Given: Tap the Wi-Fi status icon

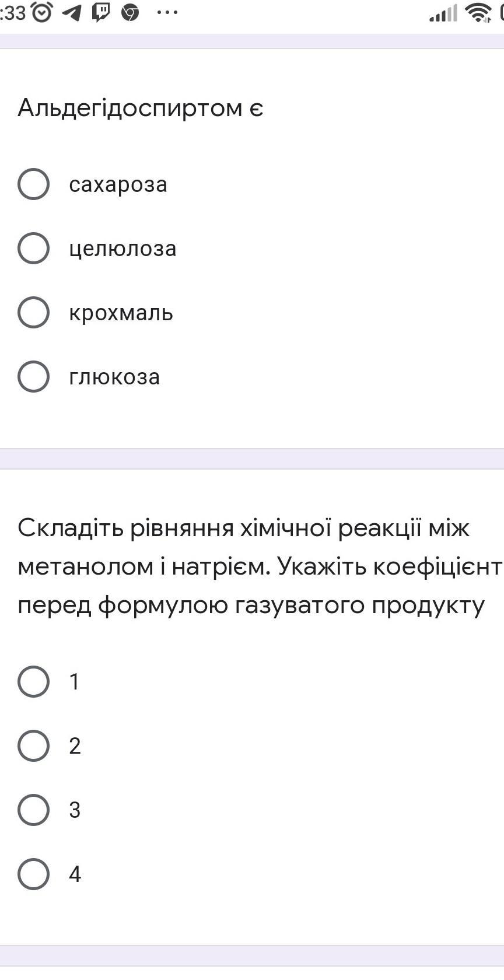Looking at the screenshot, I should tap(478, 12).
